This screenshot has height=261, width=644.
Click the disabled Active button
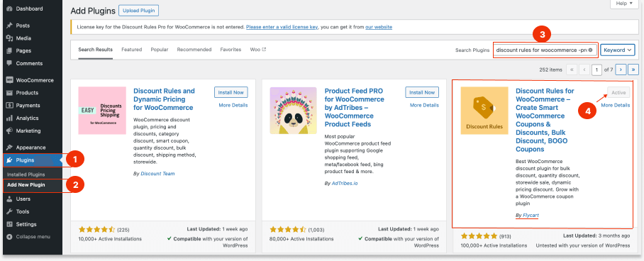[618, 93]
